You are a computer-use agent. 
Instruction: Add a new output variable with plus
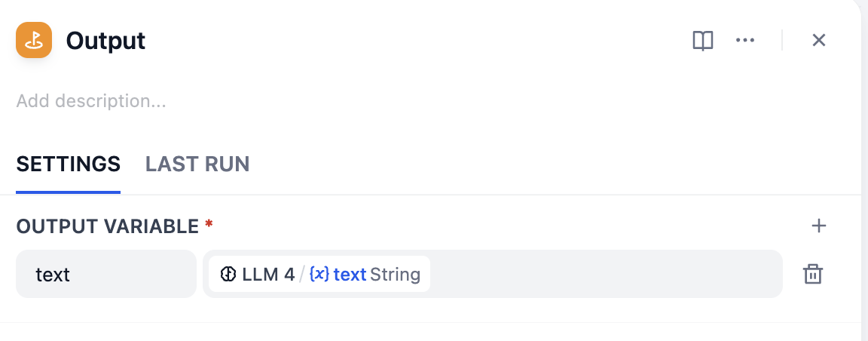pyautogui.click(x=819, y=226)
